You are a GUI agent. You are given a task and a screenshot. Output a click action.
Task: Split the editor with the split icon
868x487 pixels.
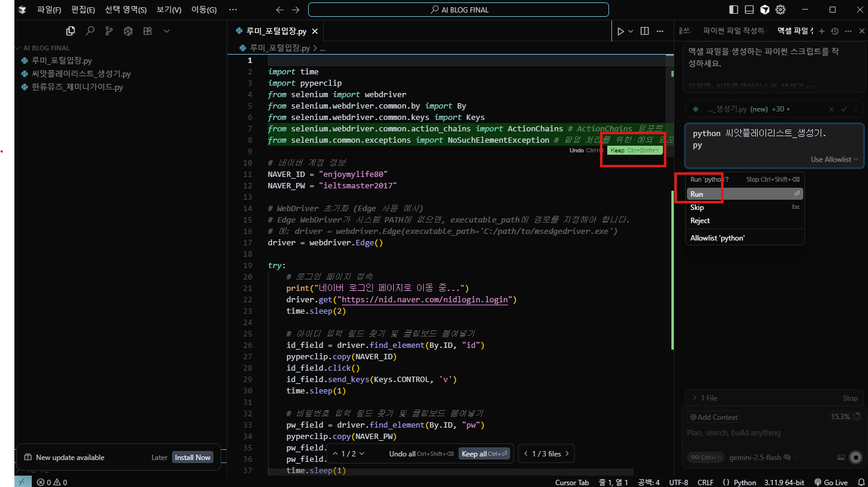(644, 31)
